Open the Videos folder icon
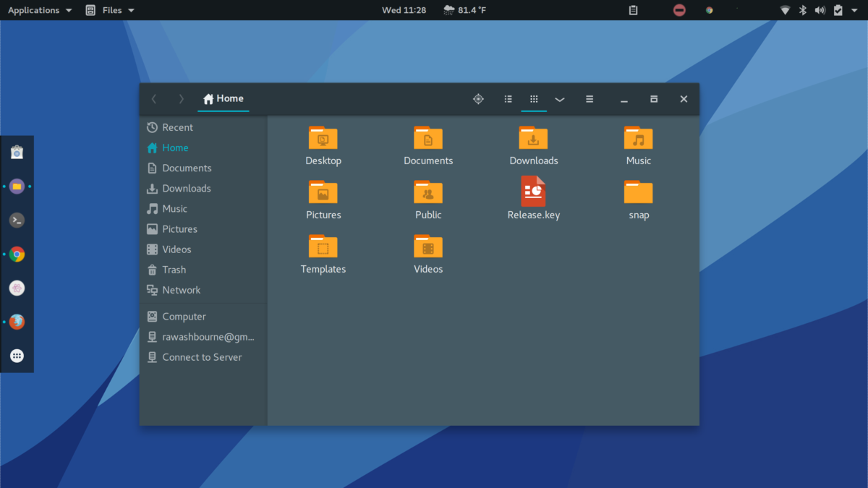868x488 pixels. [x=428, y=247]
